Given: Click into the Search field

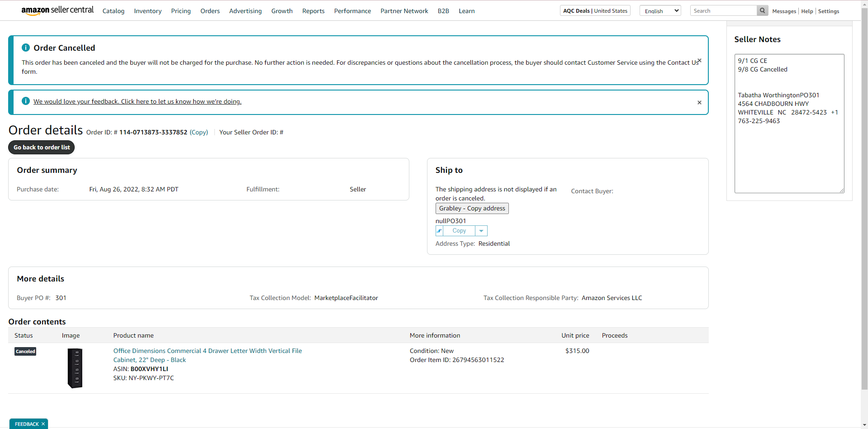Looking at the screenshot, I should click(724, 10).
